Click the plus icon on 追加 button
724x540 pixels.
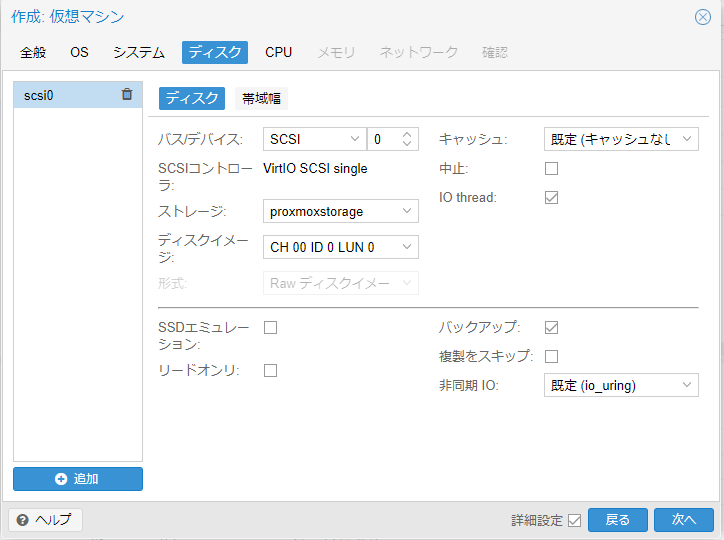pyautogui.click(x=61, y=479)
